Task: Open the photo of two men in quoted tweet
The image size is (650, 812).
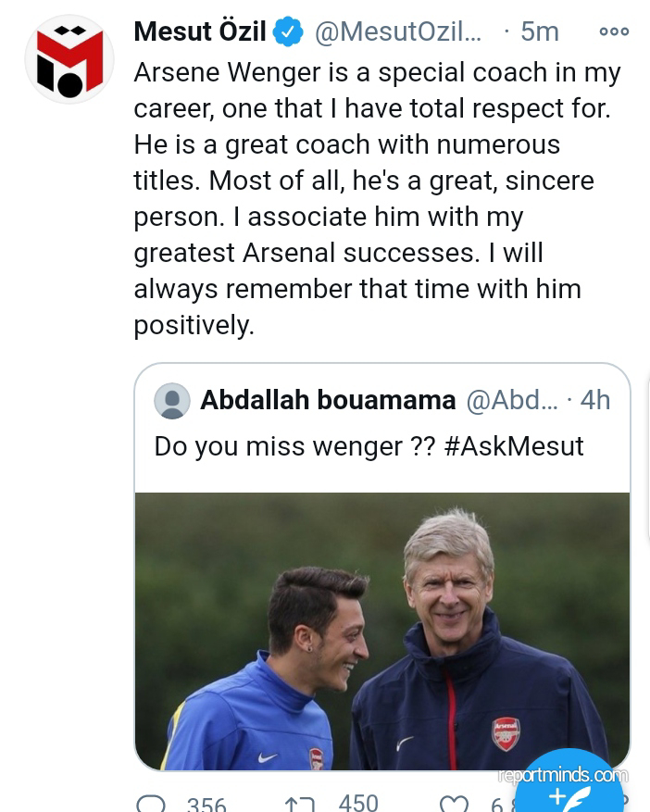Action: tap(382, 630)
